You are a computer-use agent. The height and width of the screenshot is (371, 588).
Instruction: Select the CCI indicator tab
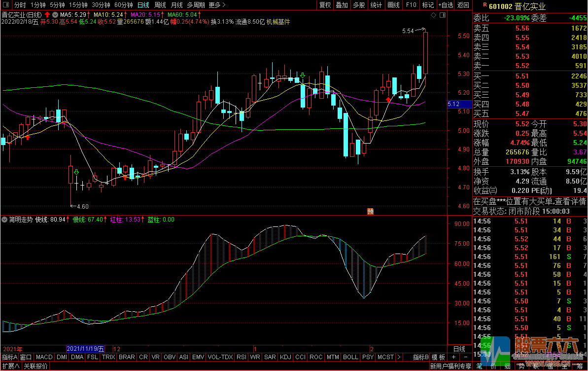click(300, 357)
